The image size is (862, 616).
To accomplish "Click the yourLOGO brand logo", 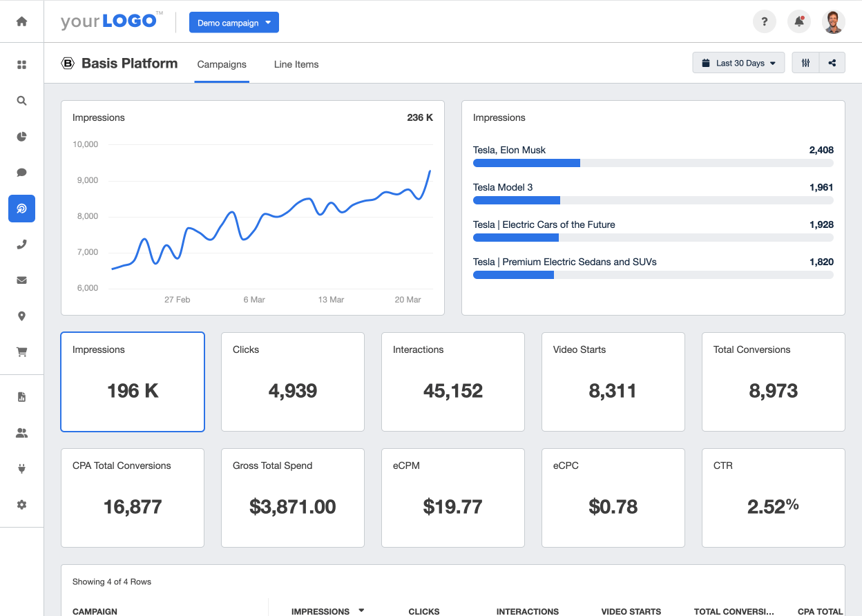I will pos(112,21).
